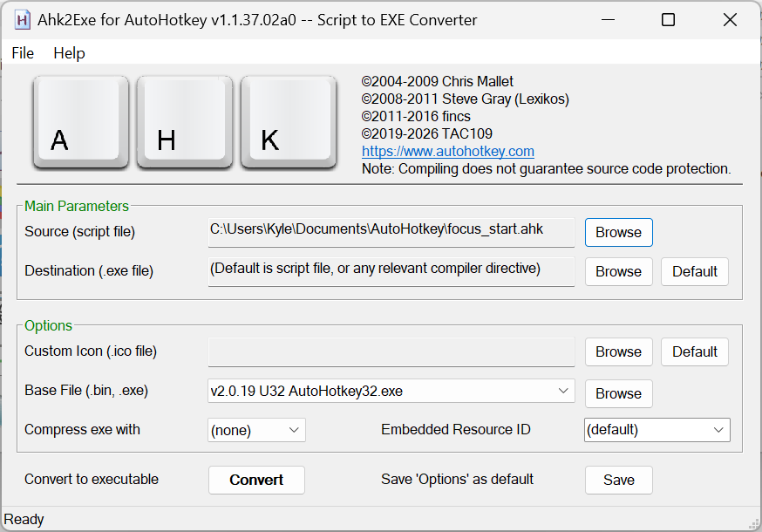
Task: Click the A key logo image
Action: coord(81,123)
